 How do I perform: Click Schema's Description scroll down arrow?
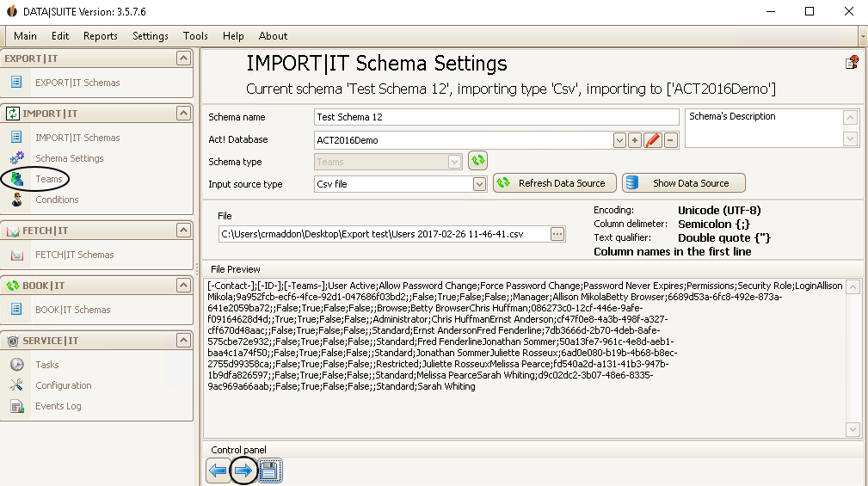click(x=850, y=138)
